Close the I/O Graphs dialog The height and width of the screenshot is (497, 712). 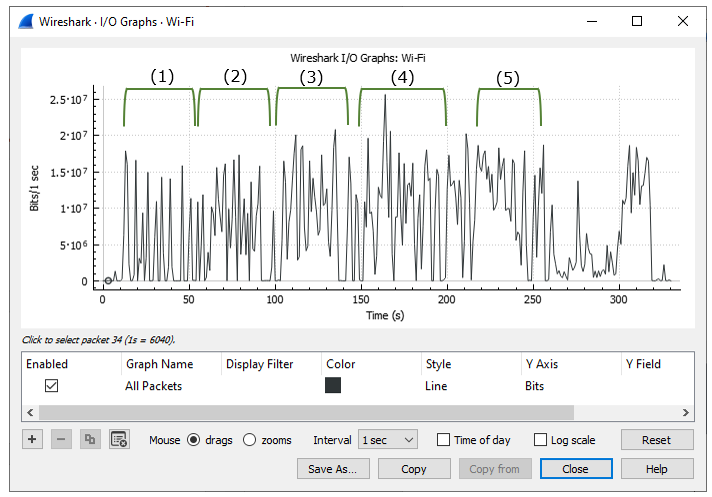coord(576,469)
